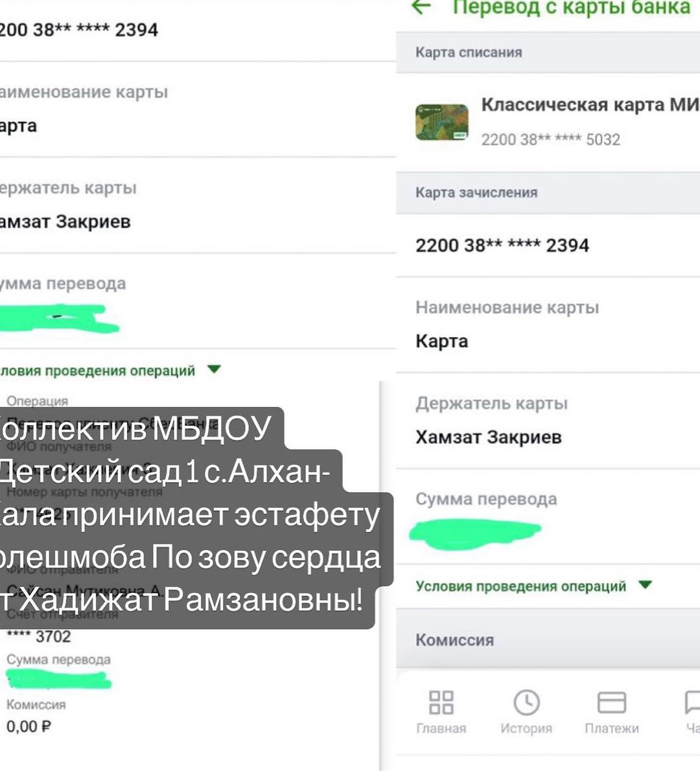Collapse Условия проведения операций arrow on left screen

click(214, 369)
